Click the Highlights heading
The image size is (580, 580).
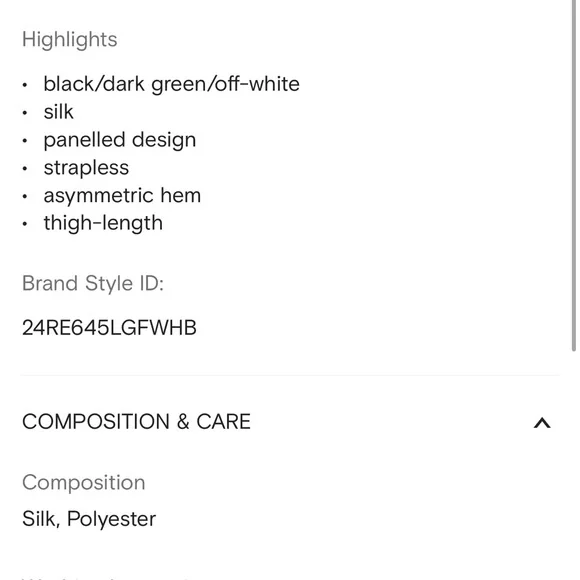[70, 40]
